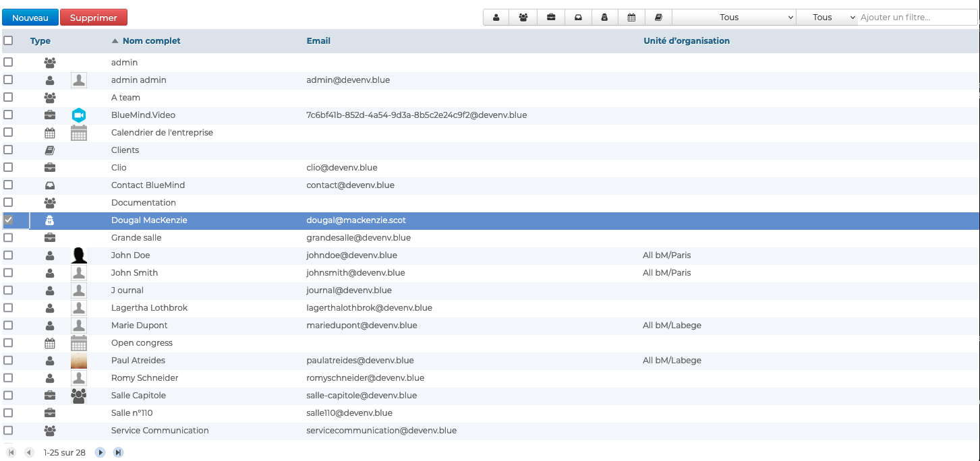Click the Unité d'organisation column header

click(x=687, y=41)
